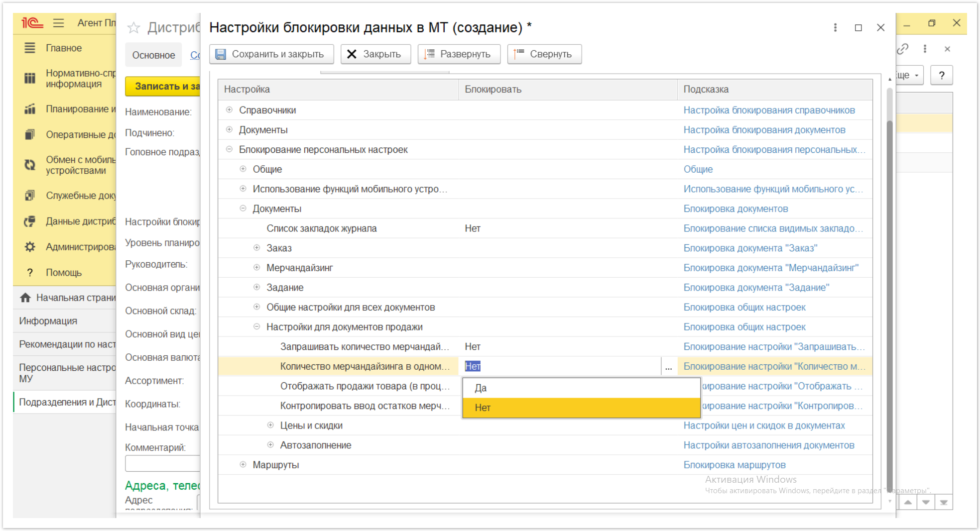Click the move-to-end arrow in background list
The image size is (980, 531).
[944, 502]
